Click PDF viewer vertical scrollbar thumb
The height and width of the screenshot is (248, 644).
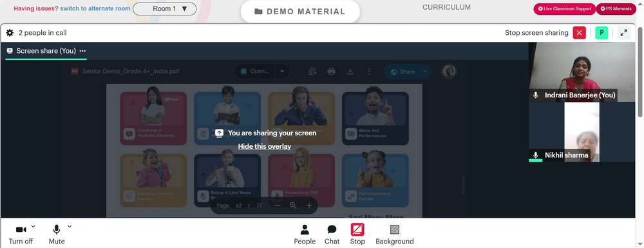coord(464,186)
